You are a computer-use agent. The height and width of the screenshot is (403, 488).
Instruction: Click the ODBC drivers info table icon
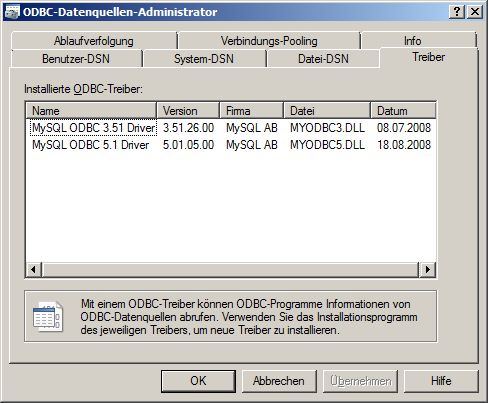tap(48, 316)
